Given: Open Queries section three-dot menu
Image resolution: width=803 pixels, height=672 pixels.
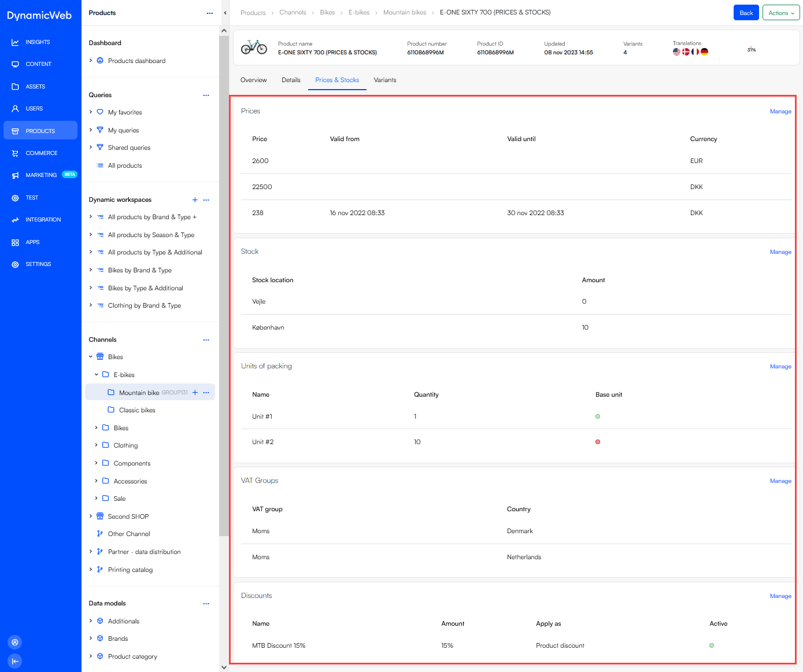Looking at the screenshot, I should click(x=206, y=95).
